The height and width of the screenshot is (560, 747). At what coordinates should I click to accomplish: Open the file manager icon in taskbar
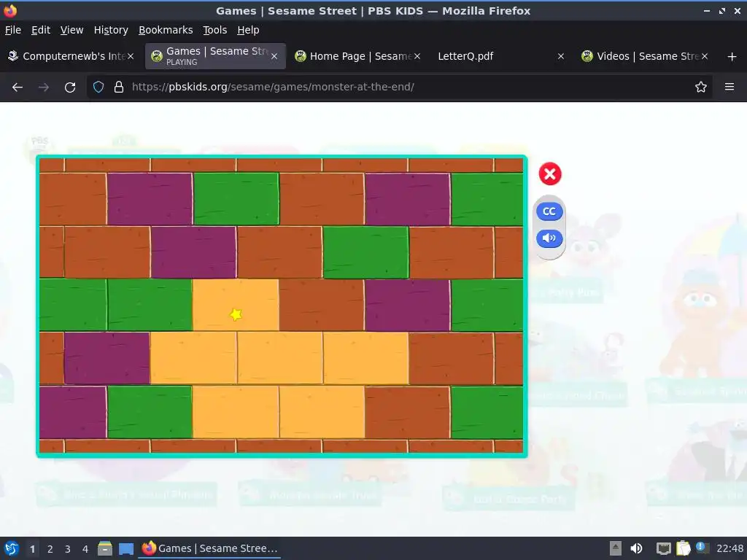click(x=105, y=548)
